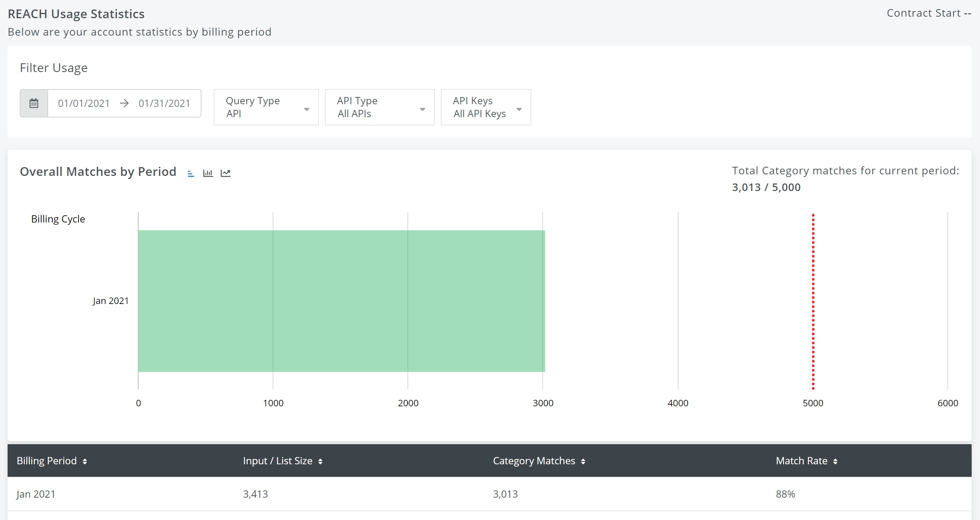
Task: Click the red dashed 5000 limit line
Action: coord(813,301)
